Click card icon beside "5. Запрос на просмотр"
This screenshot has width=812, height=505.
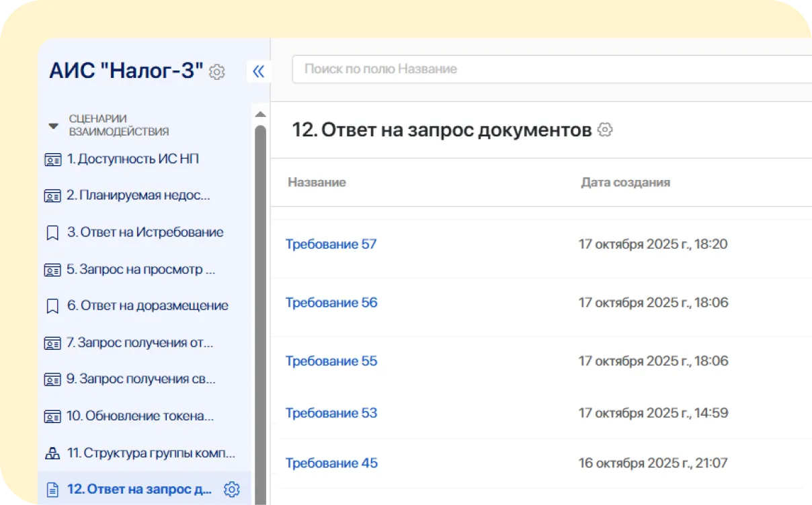53,269
